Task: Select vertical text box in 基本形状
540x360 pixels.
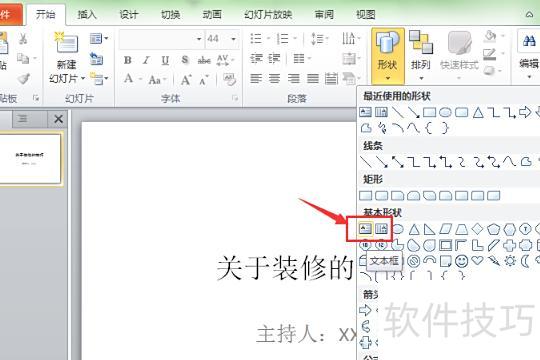Action: tap(381, 228)
